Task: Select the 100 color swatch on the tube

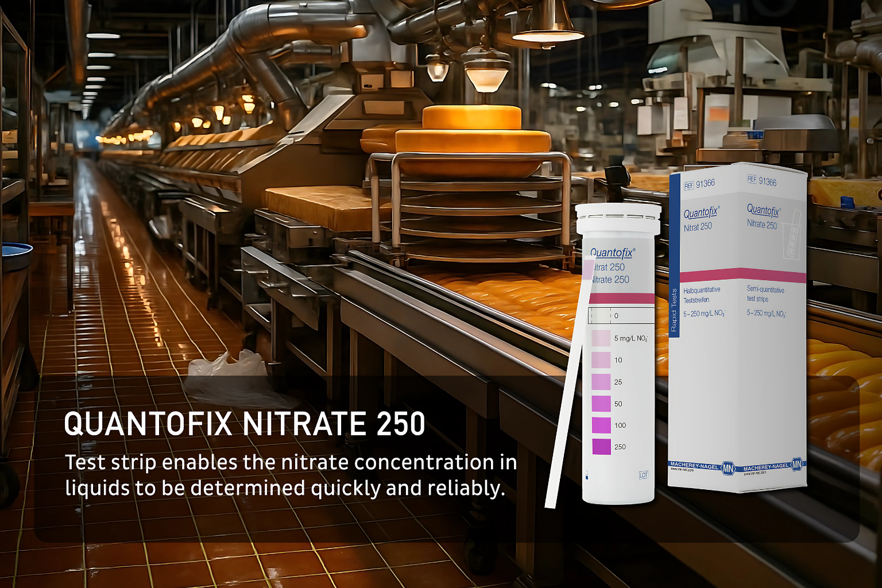Action: [601, 425]
